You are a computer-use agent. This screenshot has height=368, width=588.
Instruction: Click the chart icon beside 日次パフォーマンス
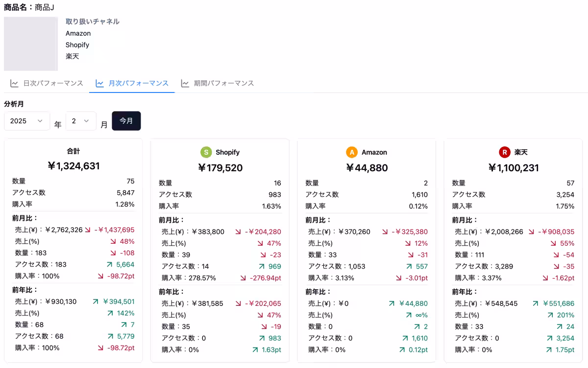pos(15,83)
